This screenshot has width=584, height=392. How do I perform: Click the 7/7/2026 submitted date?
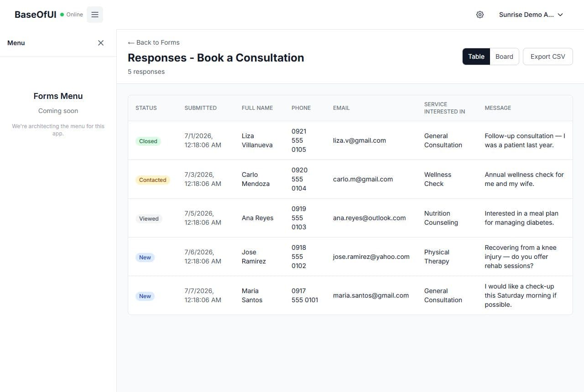[x=203, y=295]
